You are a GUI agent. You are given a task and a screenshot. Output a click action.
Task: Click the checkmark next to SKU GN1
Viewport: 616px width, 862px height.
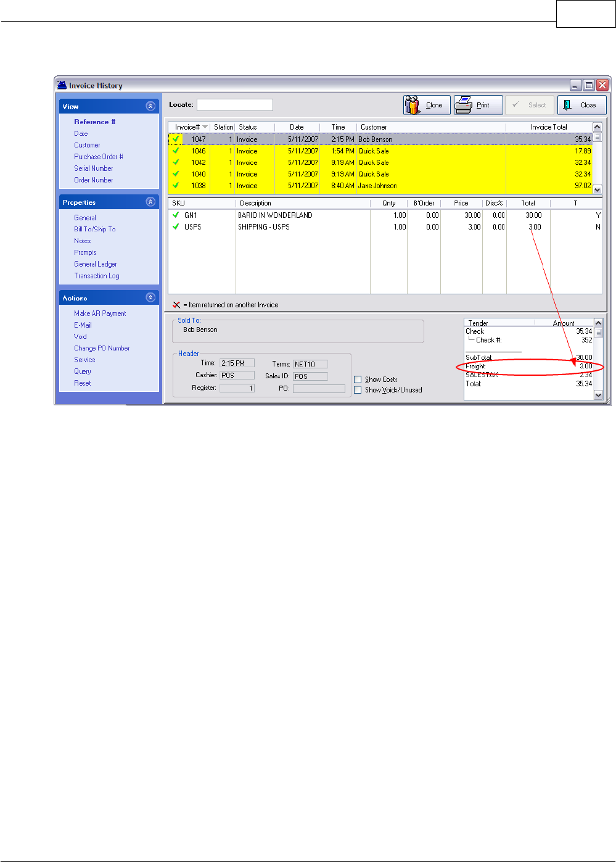point(176,215)
